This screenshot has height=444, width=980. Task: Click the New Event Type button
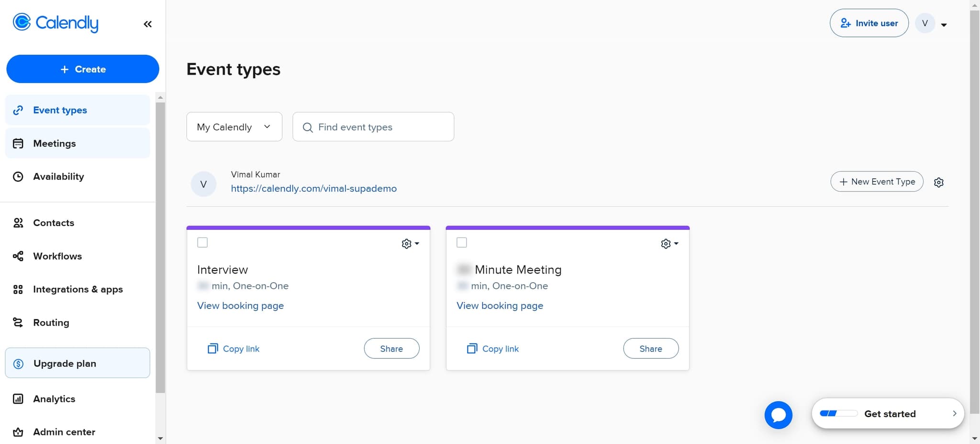876,182
